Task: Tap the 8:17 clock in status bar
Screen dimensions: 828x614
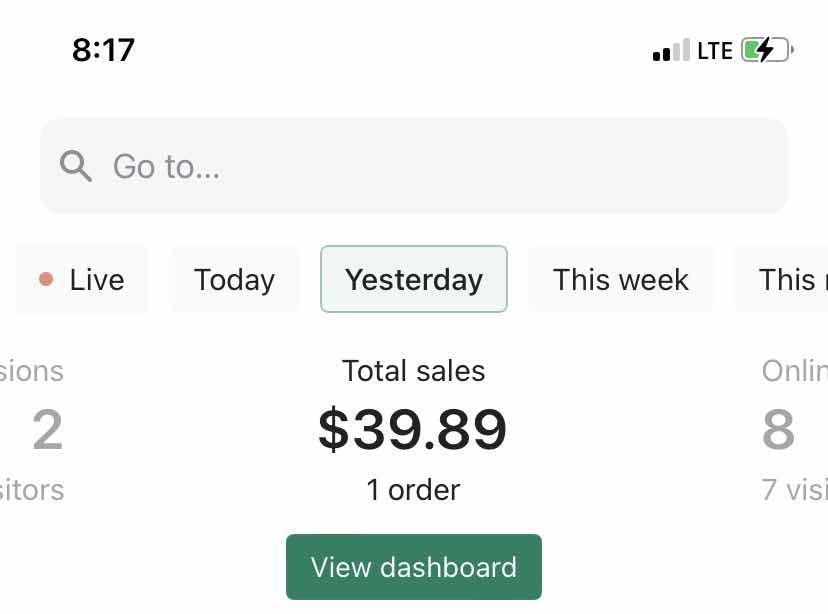Action: pyautogui.click(x=103, y=49)
